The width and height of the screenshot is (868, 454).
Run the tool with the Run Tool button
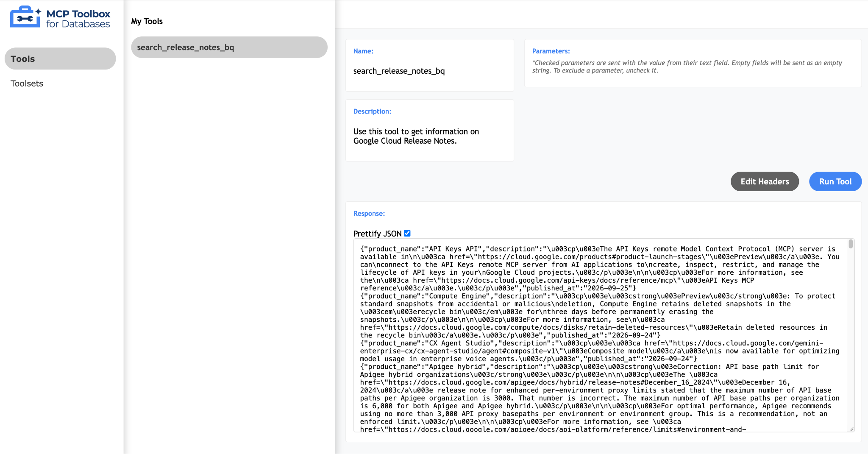(x=835, y=181)
